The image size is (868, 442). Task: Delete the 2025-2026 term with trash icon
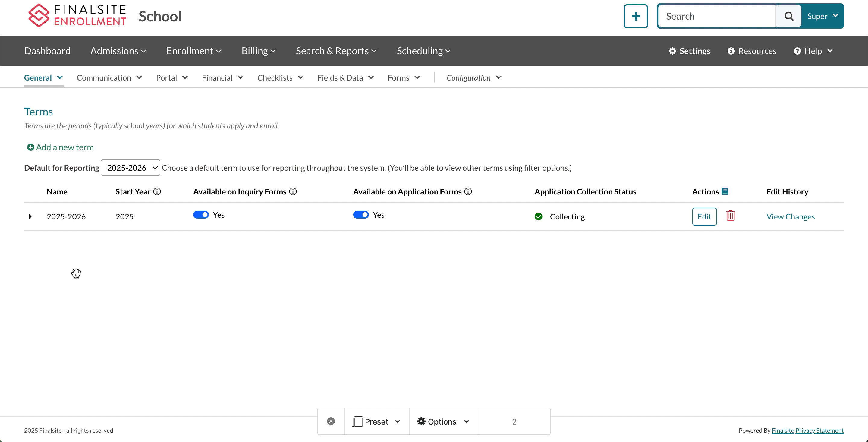(730, 216)
